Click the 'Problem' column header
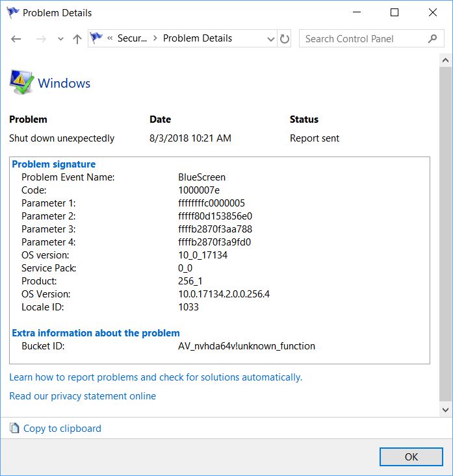Image resolution: width=453 pixels, height=476 pixels. (x=28, y=119)
